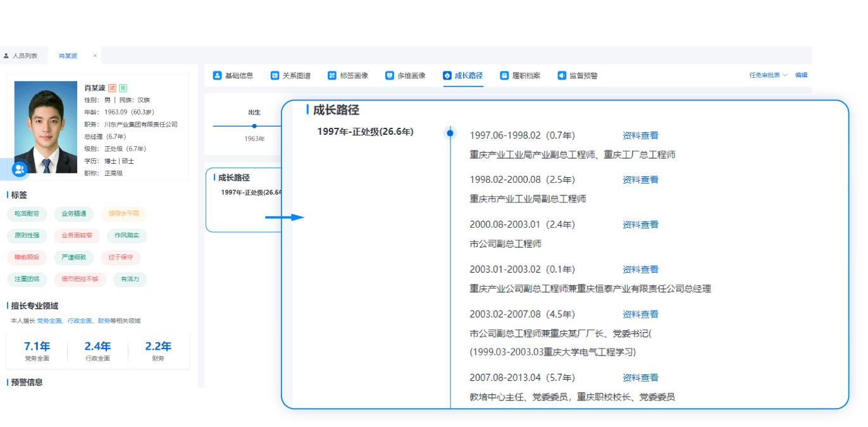Click the 基础信息 tab icon
This screenshot has width=868, height=427.
[217, 75]
